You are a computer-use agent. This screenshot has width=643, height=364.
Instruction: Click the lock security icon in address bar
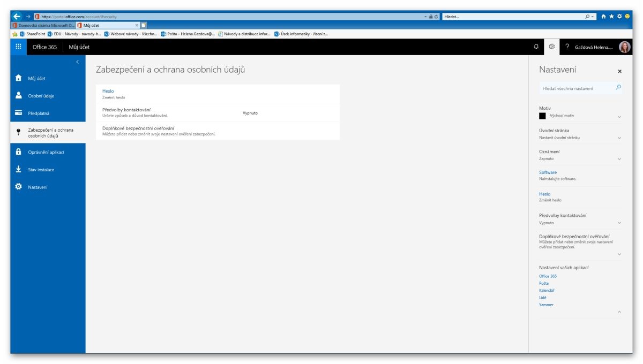click(x=431, y=17)
